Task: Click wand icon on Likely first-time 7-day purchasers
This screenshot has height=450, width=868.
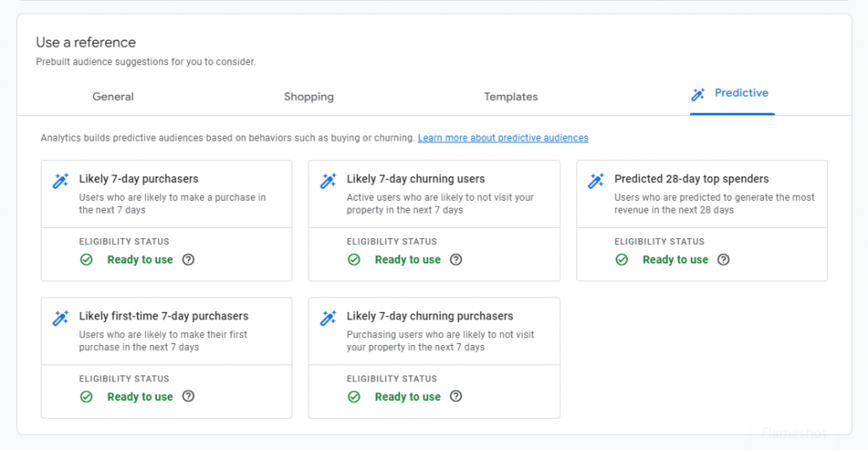Action: point(60,319)
